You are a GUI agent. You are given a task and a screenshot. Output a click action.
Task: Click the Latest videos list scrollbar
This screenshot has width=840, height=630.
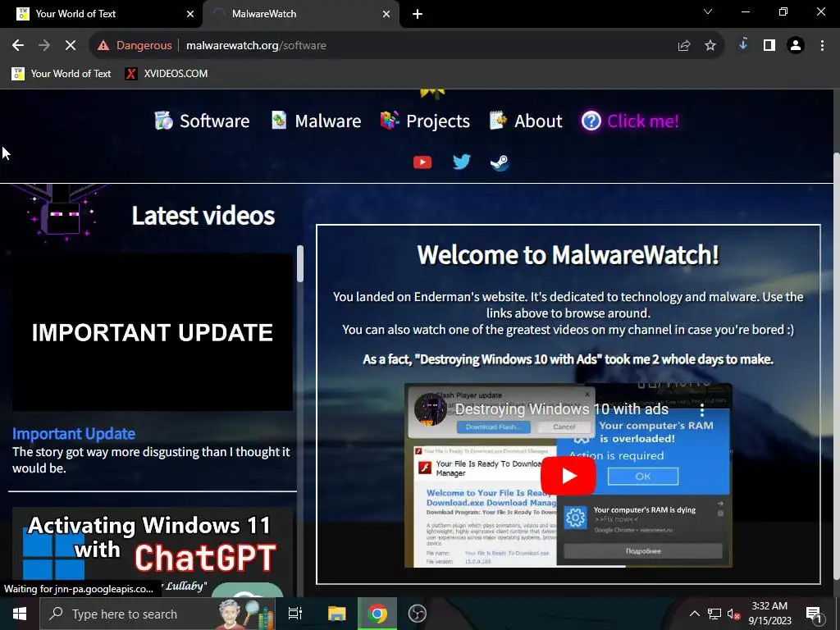pyautogui.click(x=300, y=264)
